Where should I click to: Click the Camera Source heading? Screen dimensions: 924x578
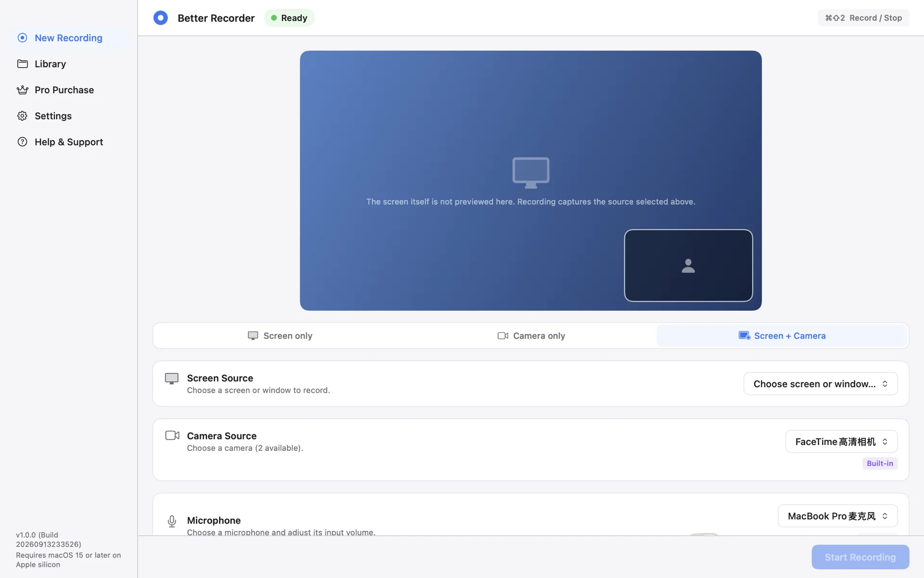[222, 436]
